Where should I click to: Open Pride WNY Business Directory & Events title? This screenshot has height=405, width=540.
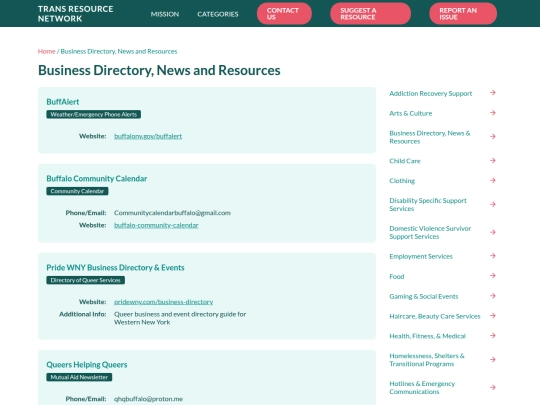(115, 268)
